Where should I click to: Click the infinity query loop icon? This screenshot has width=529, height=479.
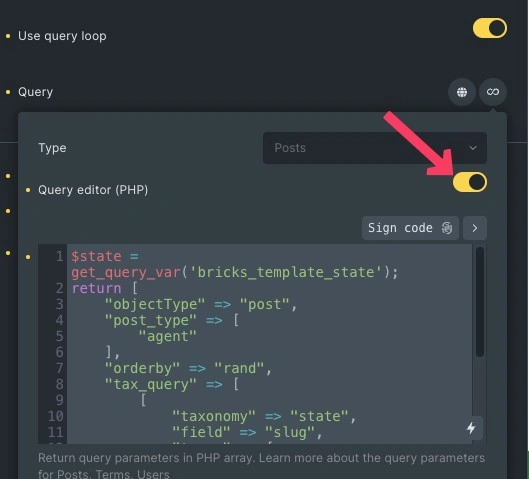pos(493,92)
